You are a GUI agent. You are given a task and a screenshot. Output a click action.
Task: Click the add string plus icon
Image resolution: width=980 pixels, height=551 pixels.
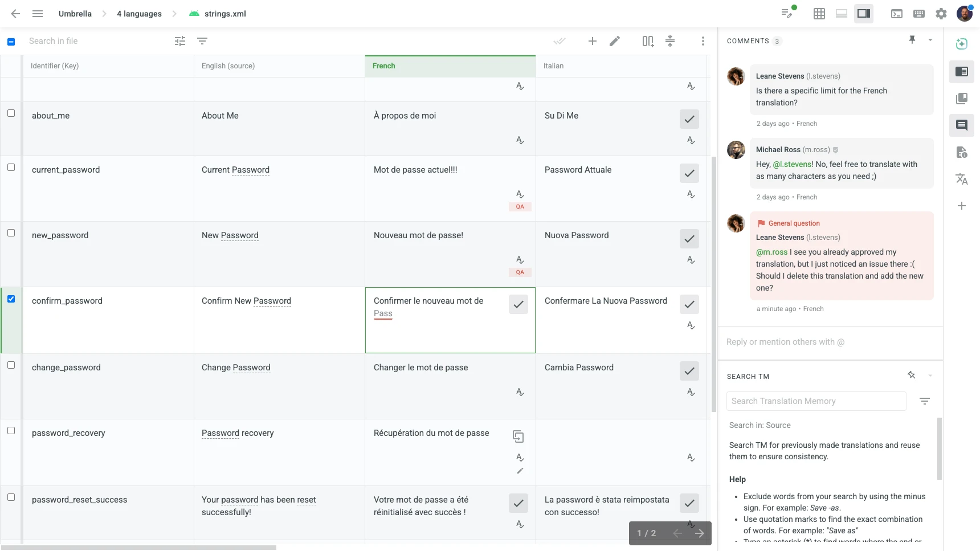coord(593,41)
